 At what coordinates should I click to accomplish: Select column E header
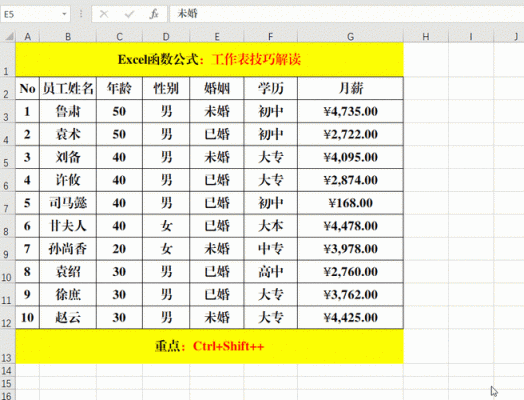(x=217, y=37)
